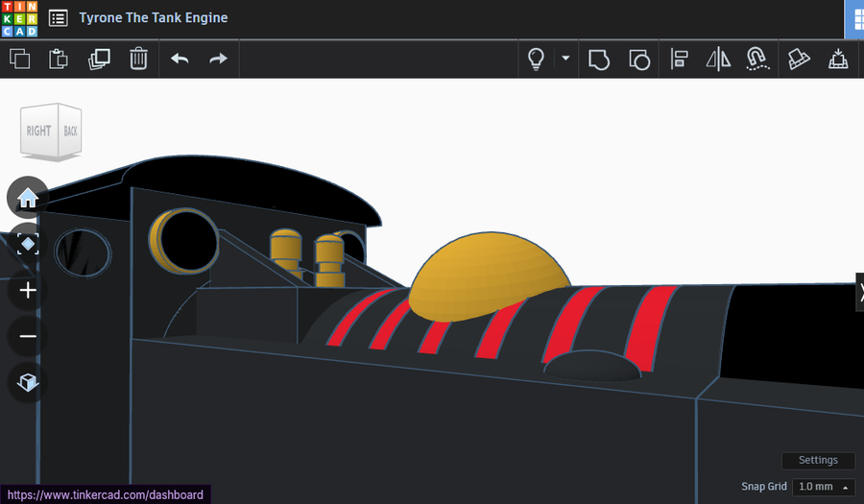Click the Fit all in view button
The image size is (864, 504).
(28, 244)
